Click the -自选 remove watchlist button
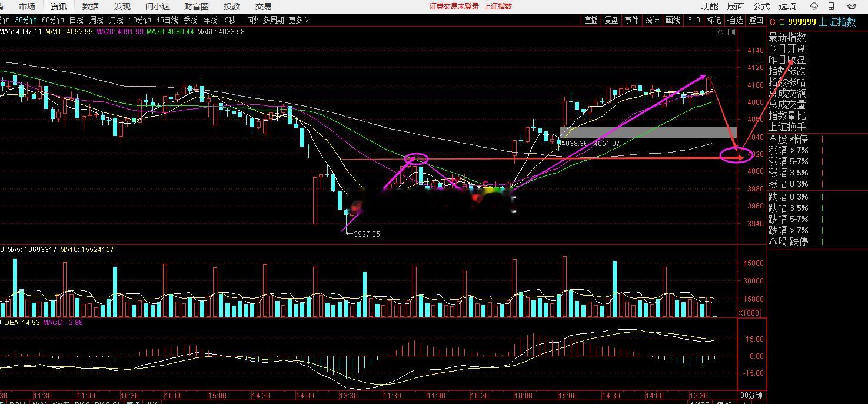This screenshot has width=868, height=404. (x=735, y=20)
